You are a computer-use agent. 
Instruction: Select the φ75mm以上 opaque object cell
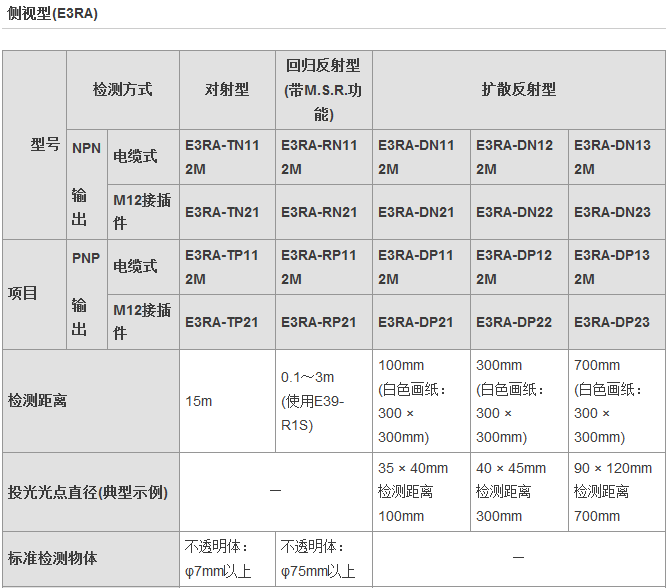click(323, 559)
